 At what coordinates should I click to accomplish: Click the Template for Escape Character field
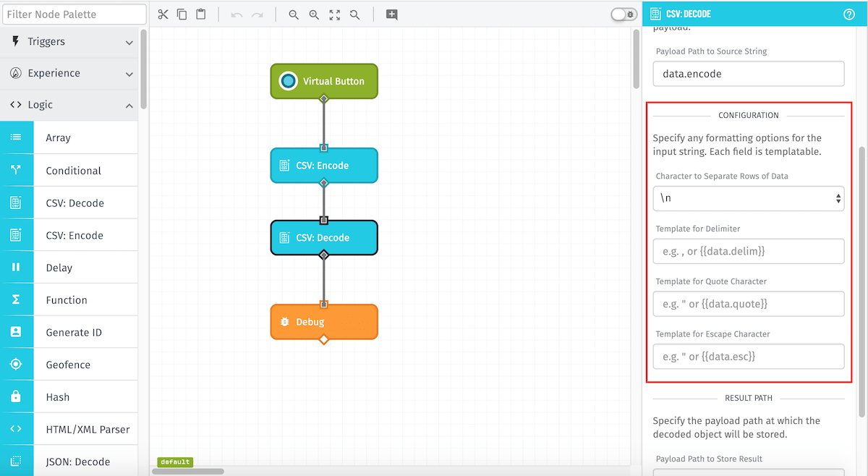point(749,357)
